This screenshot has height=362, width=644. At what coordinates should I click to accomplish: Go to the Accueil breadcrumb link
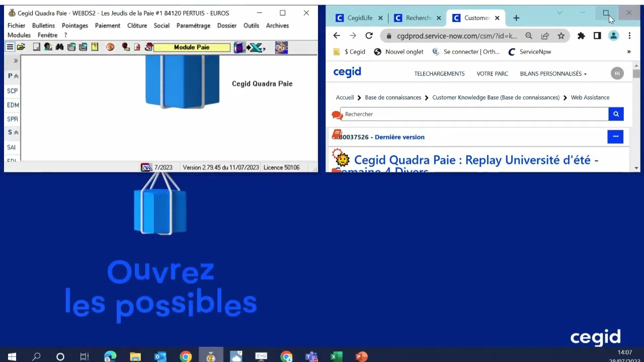point(345,98)
